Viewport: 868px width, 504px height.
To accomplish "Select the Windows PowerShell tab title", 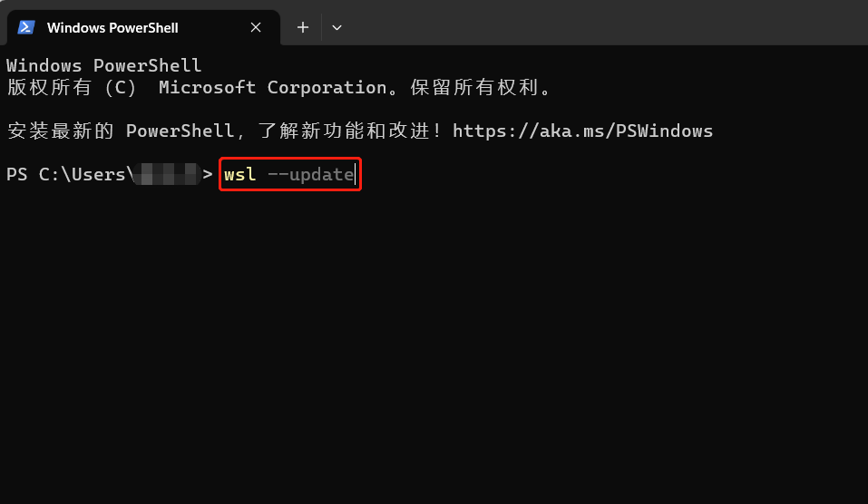I will tap(112, 28).
